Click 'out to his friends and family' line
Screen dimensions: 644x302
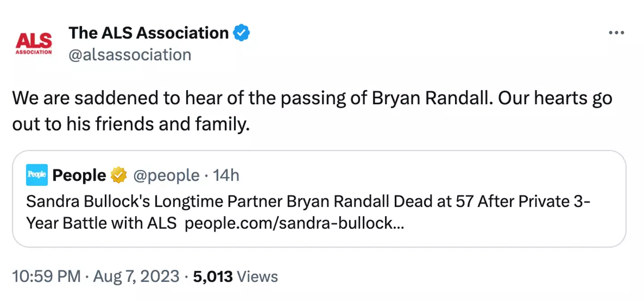click(x=130, y=125)
